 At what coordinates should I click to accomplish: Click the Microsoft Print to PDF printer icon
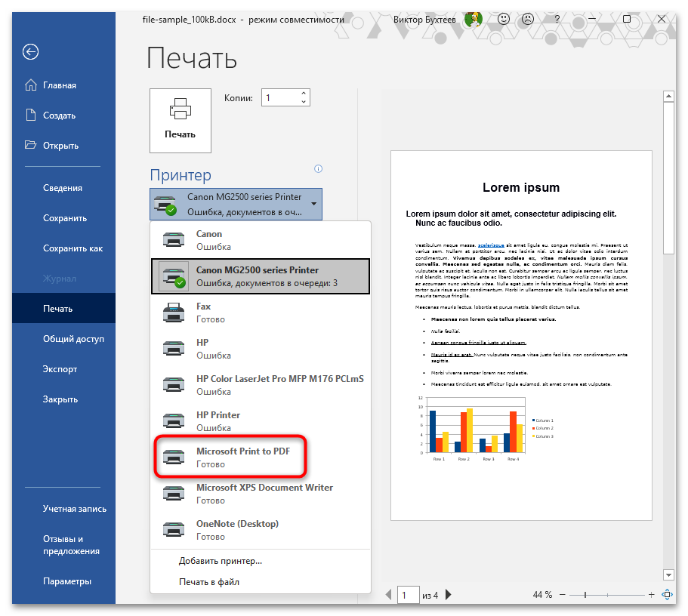tap(174, 457)
